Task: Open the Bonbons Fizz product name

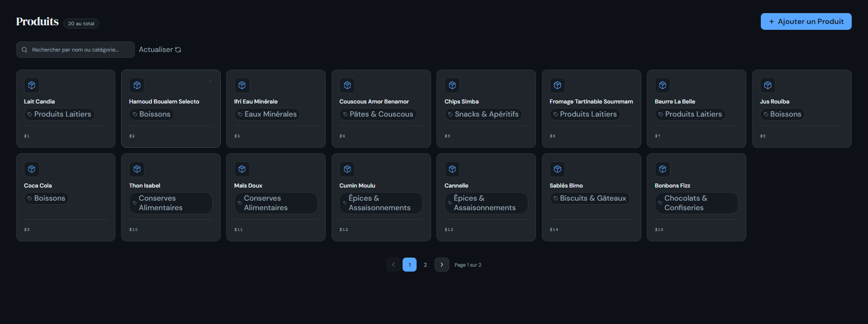Action: [673, 186]
